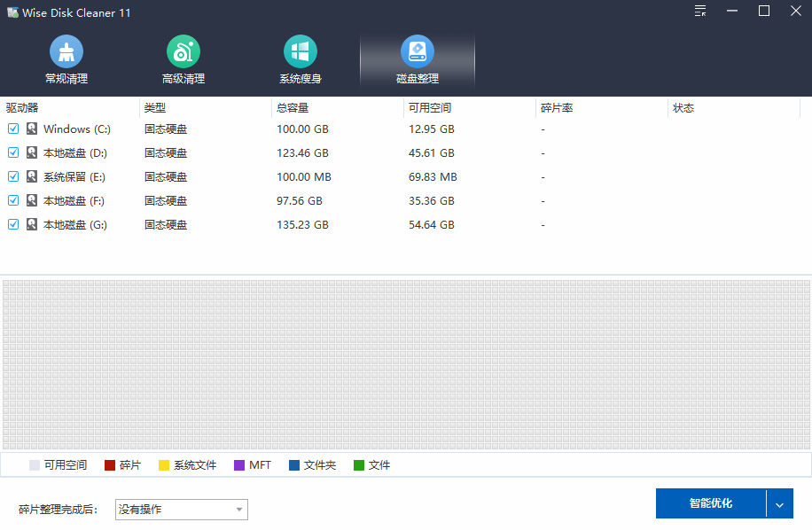Click the drive icon beside 本地磁盘 (D:)
This screenshot has width=812, height=530.
click(30, 152)
